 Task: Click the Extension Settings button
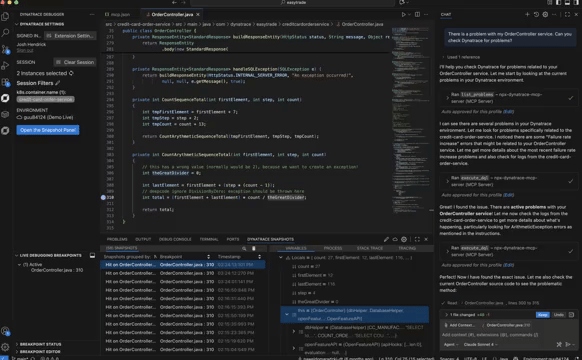[x=71, y=36]
